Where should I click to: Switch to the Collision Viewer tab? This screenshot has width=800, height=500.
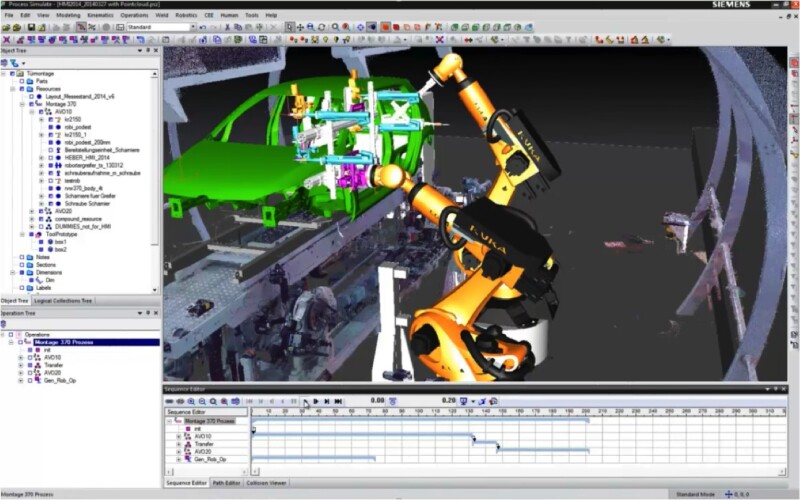(266, 483)
